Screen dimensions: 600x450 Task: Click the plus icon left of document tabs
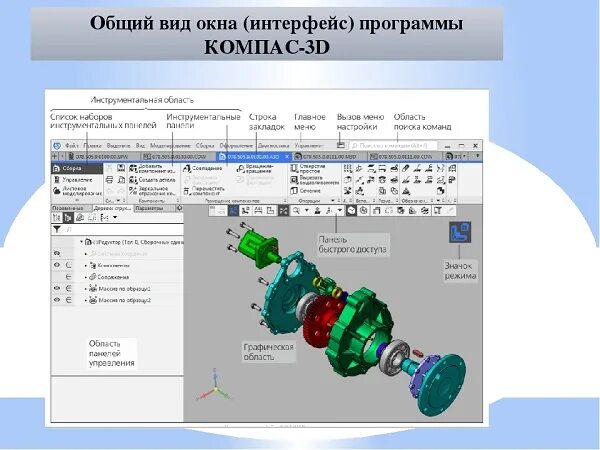54,156
